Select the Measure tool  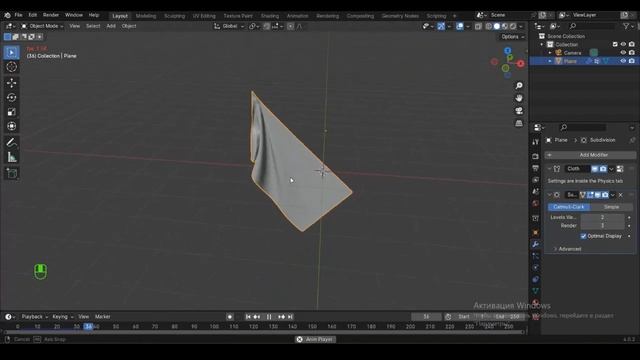pyautogui.click(x=11, y=157)
